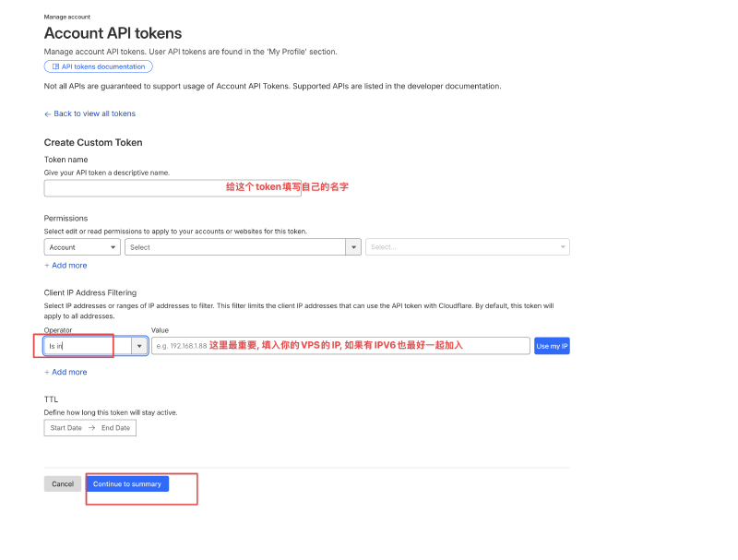Click the Cancel button
The image size is (738, 560).
[63, 484]
